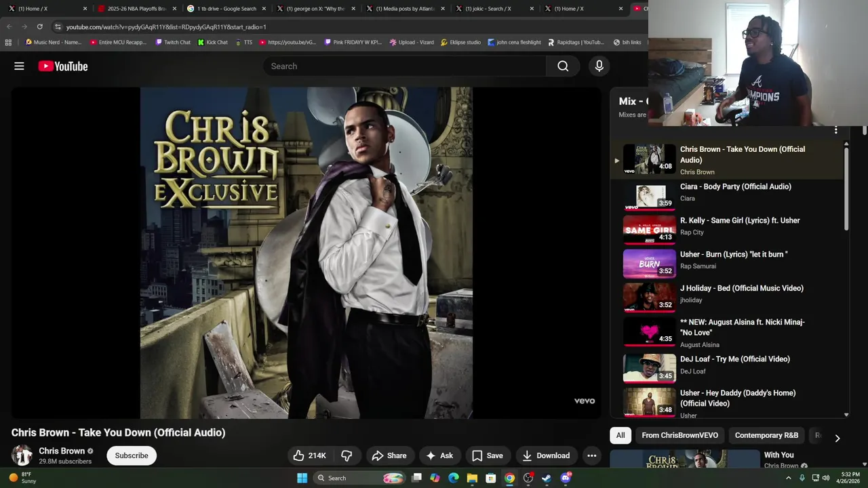Open Steam from the taskbar
Viewport: 868px width, 488px height.
coord(547,478)
